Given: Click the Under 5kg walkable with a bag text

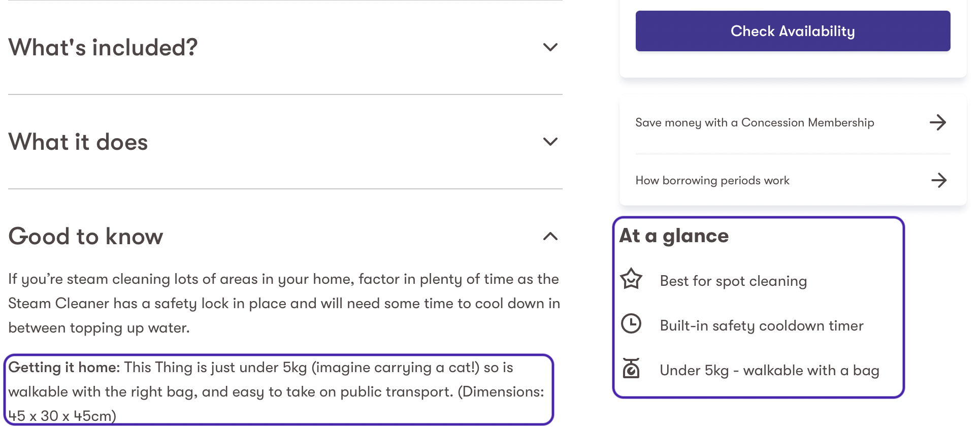Looking at the screenshot, I should [769, 371].
